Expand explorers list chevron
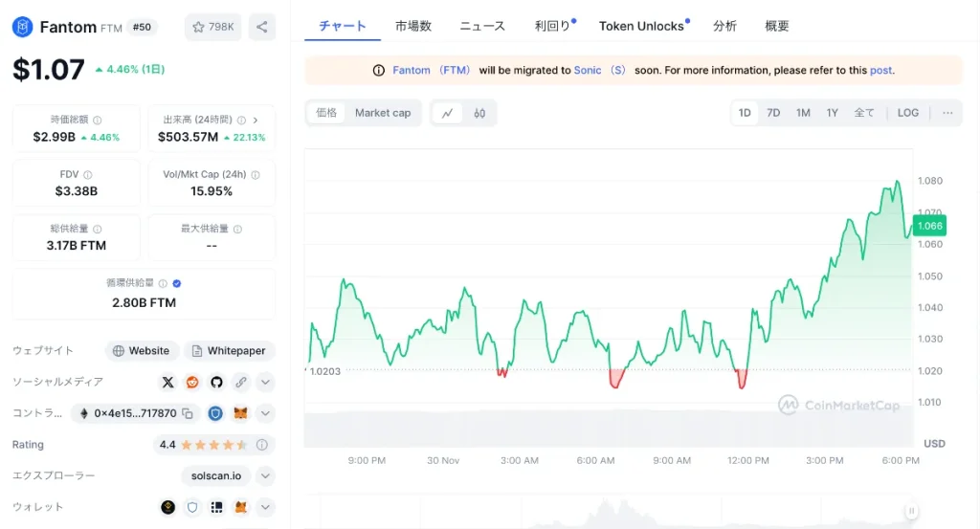 (266, 476)
